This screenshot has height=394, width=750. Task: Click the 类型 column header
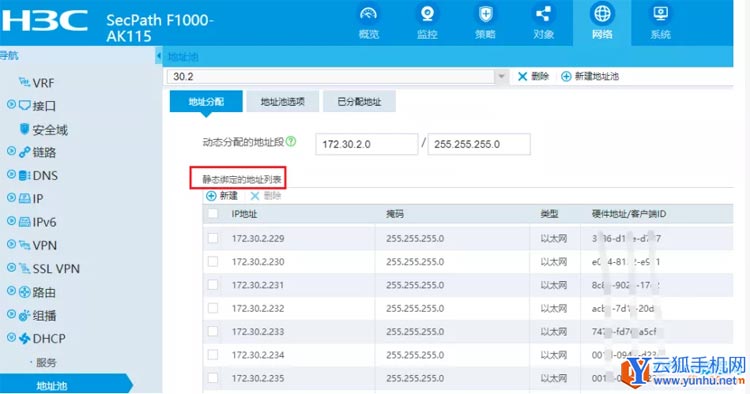pos(549,214)
